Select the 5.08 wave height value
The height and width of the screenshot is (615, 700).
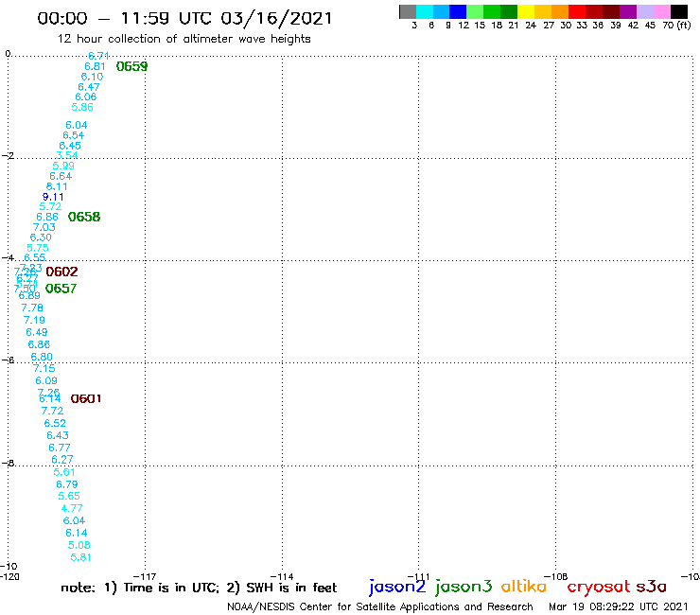tap(79, 545)
